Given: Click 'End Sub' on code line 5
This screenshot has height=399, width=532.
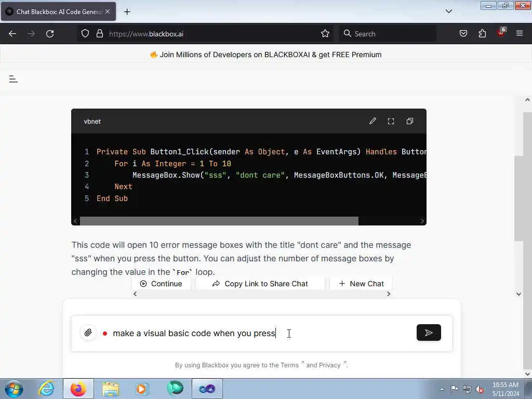Looking at the screenshot, I should click(112, 198).
